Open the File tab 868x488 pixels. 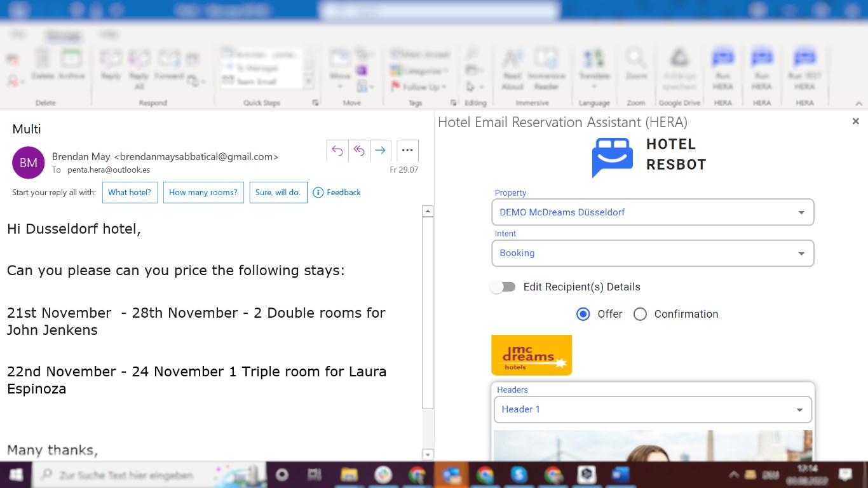point(18,34)
